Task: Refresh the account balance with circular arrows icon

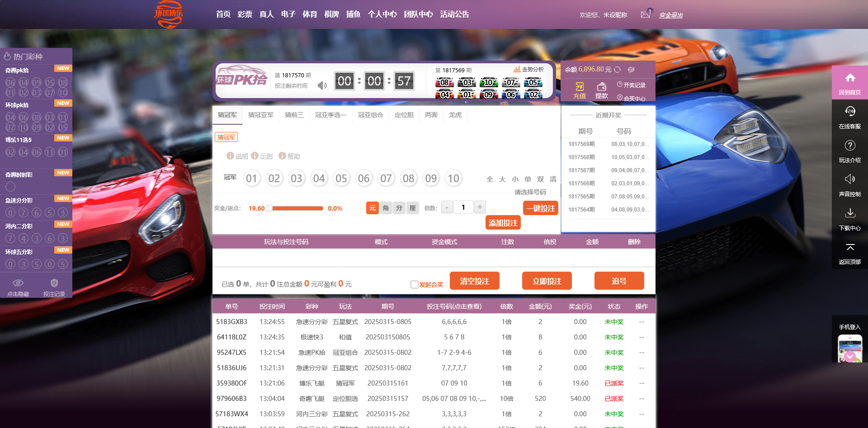Action: pyautogui.click(x=618, y=69)
